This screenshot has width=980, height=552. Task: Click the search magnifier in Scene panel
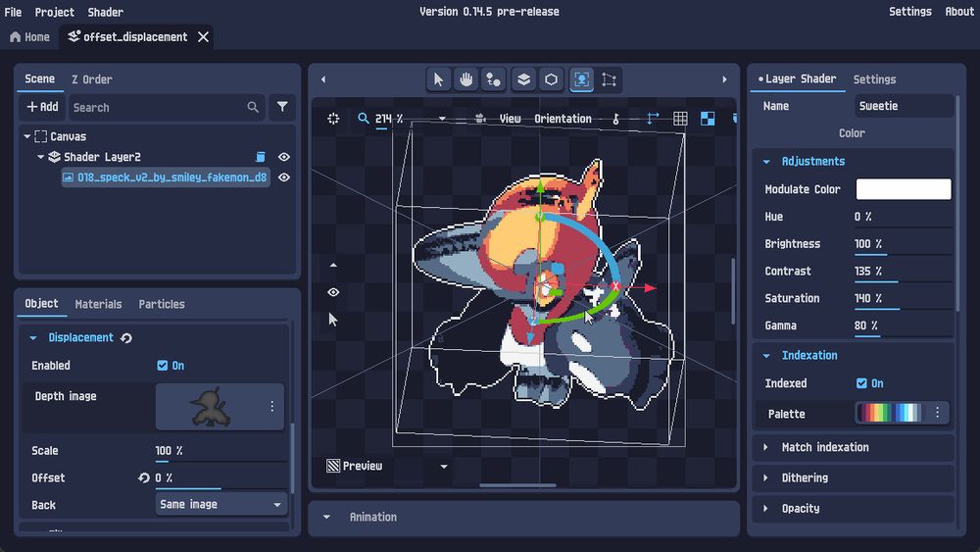click(x=253, y=107)
